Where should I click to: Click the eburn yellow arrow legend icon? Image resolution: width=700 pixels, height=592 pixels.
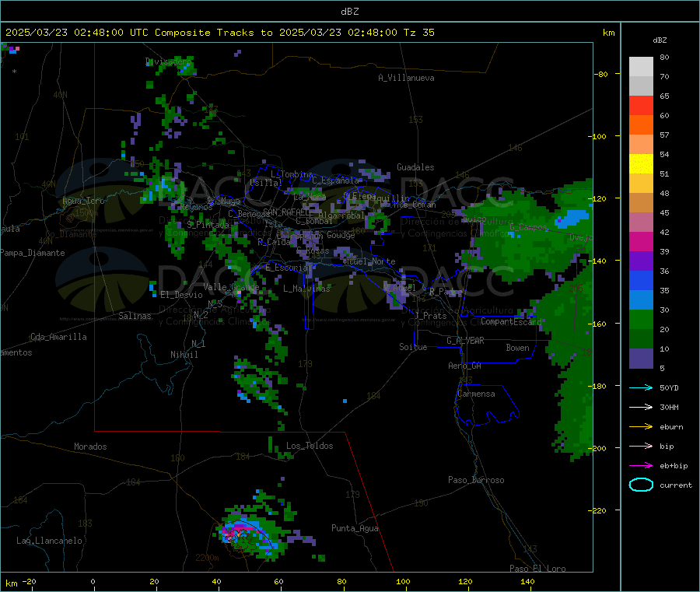[x=641, y=427]
